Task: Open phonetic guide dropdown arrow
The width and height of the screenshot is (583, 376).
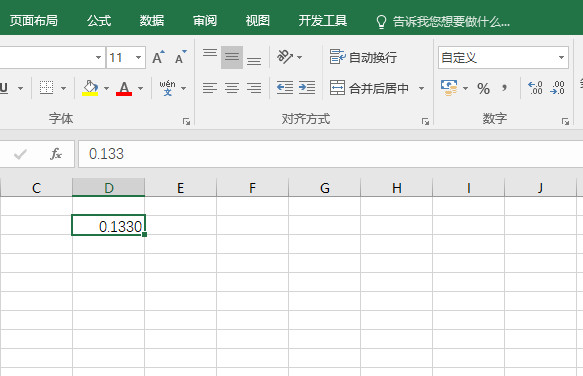Action: (x=184, y=88)
